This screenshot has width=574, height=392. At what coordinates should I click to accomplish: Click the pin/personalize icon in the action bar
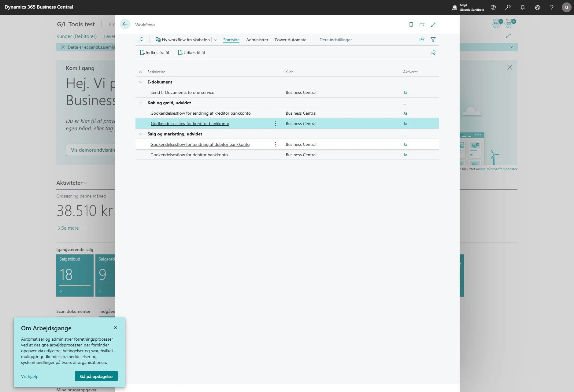click(x=433, y=53)
